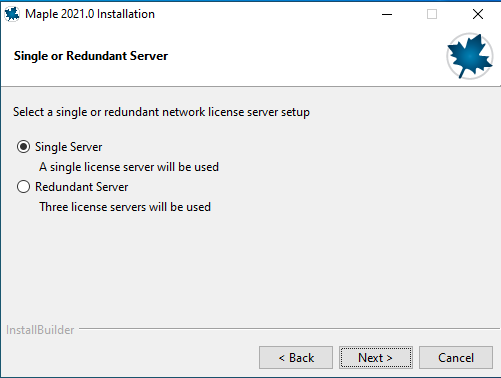Viewport: 501px width, 378px height.
Task: Go to previous step with Back button
Action: 296,358
